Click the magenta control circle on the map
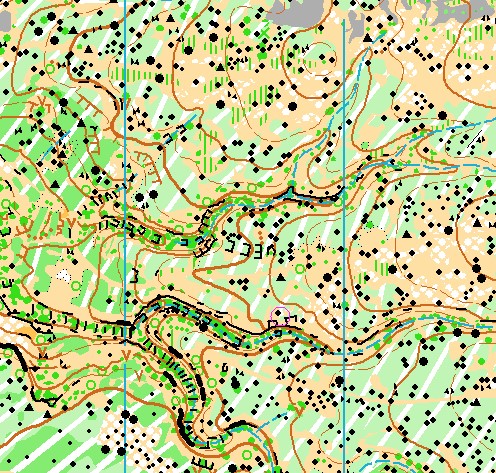 pyautogui.click(x=280, y=316)
